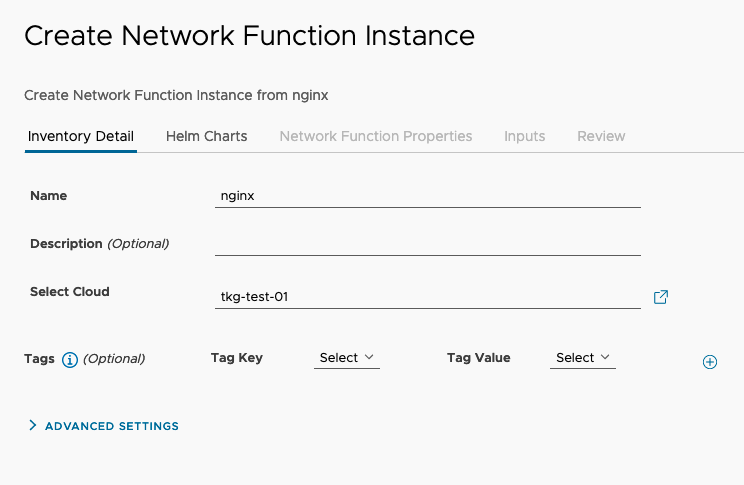This screenshot has width=744, height=485.
Task: Go to the Helm Charts tab
Action: pos(206,137)
